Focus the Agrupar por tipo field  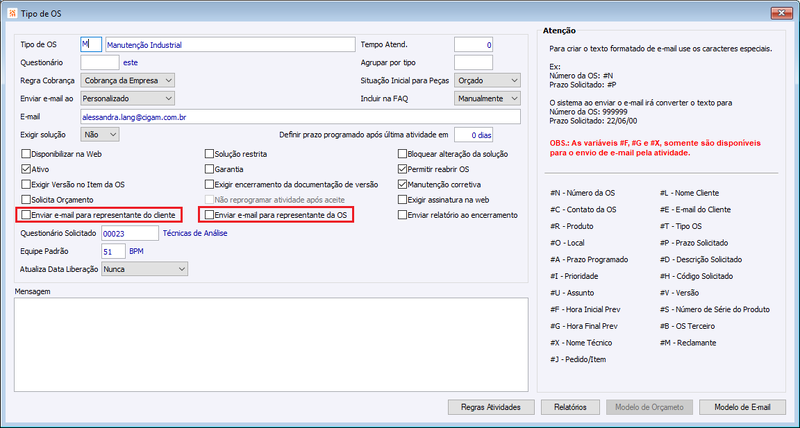pos(473,63)
